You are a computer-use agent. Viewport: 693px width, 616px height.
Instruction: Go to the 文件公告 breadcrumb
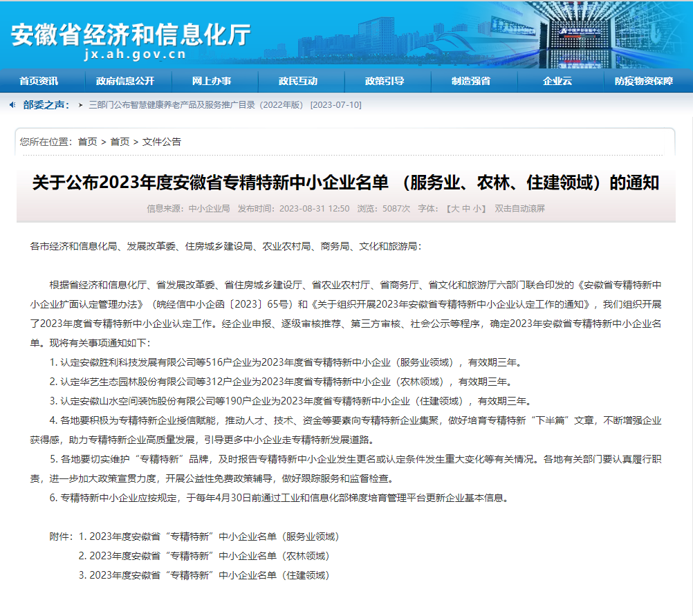[x=162, y=142]
